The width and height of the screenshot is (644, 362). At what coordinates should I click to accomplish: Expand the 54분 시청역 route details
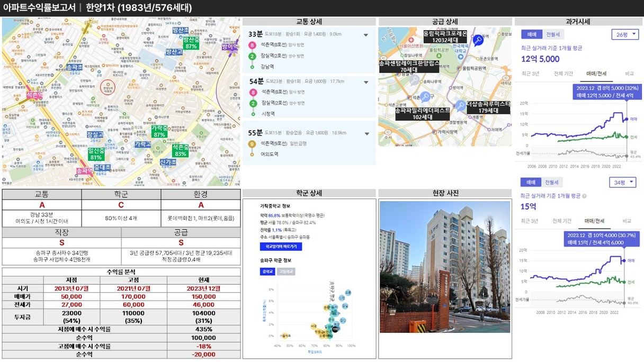(x=365, y=82)
